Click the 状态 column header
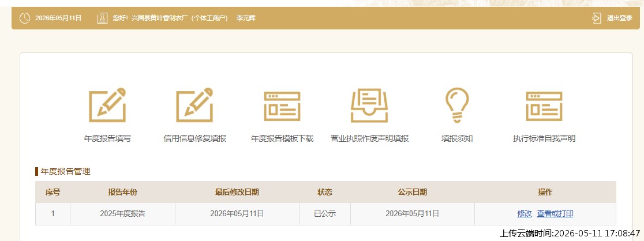644x241 pixels. (x=324, y=192)
